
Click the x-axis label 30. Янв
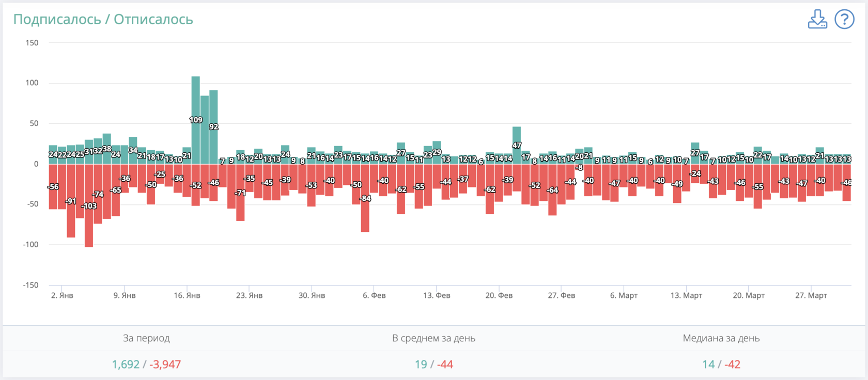click(312, 295)
